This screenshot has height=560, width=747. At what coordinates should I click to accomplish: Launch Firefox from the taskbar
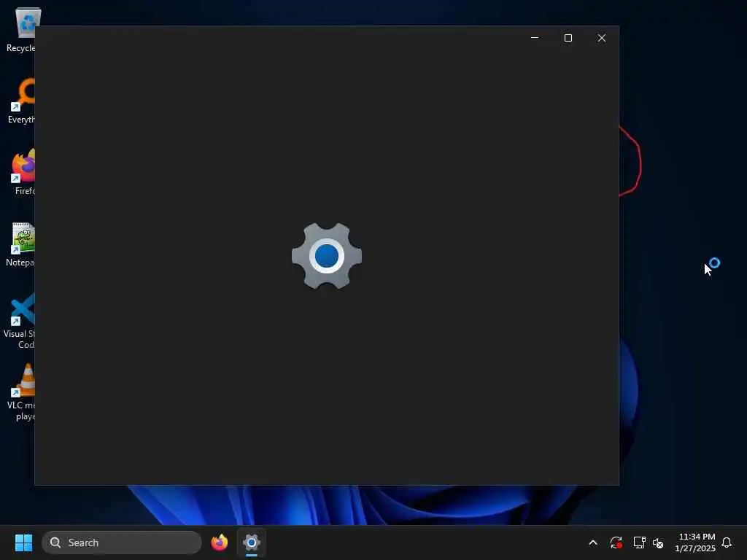[219, 542]
